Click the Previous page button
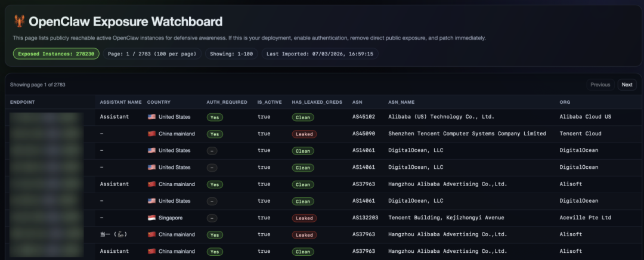644x260 pixels. click(600, 85)
